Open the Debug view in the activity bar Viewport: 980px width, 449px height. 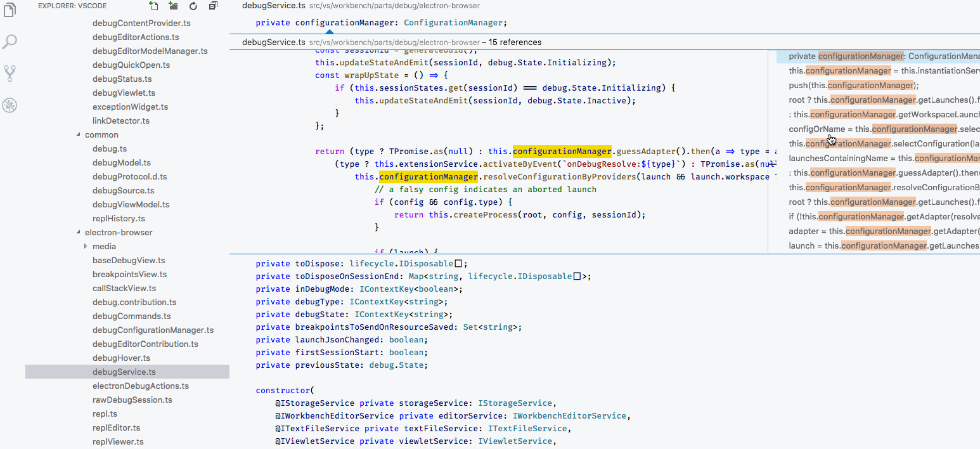[10, 105]
